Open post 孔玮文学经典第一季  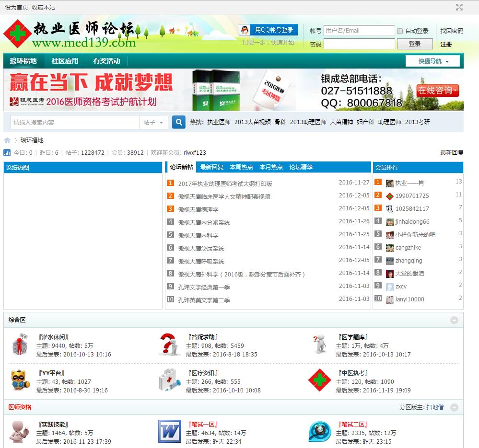coord(204,287)
